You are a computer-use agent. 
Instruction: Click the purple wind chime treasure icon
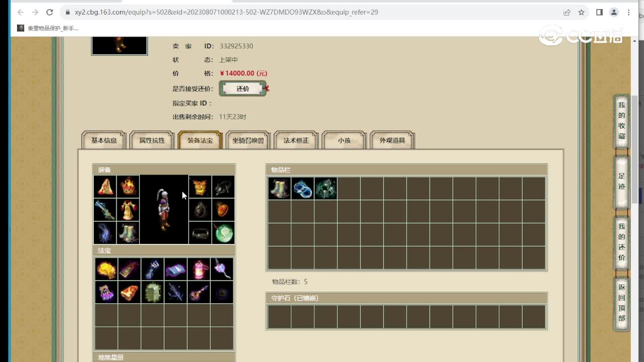(106, 292)
